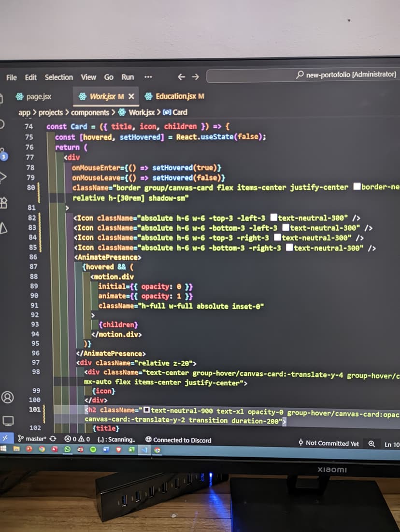400x532 pixels.
Task: Open the Selection menu
Action: click(x=58, y=77)
